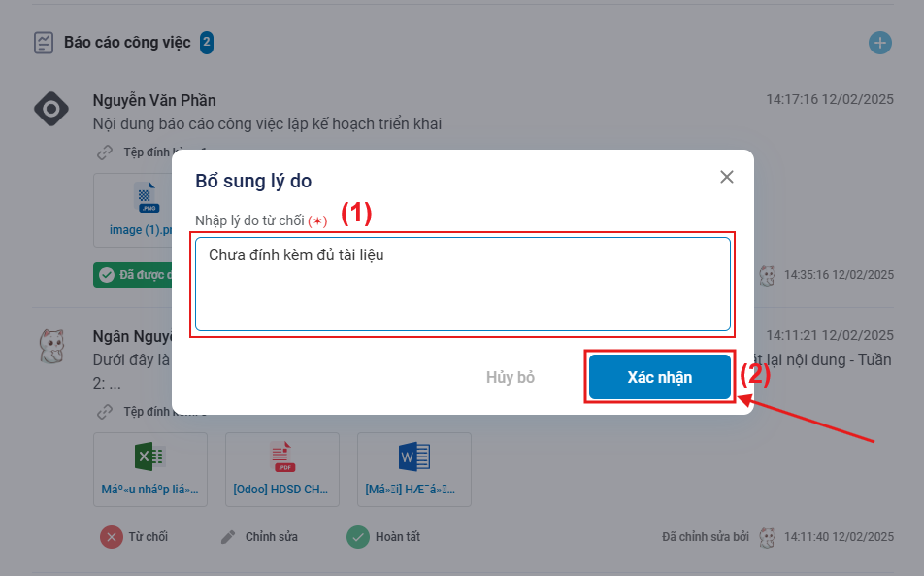
Task: Click Hủy bỏ to cancel dialog
Action: (511, 377)
